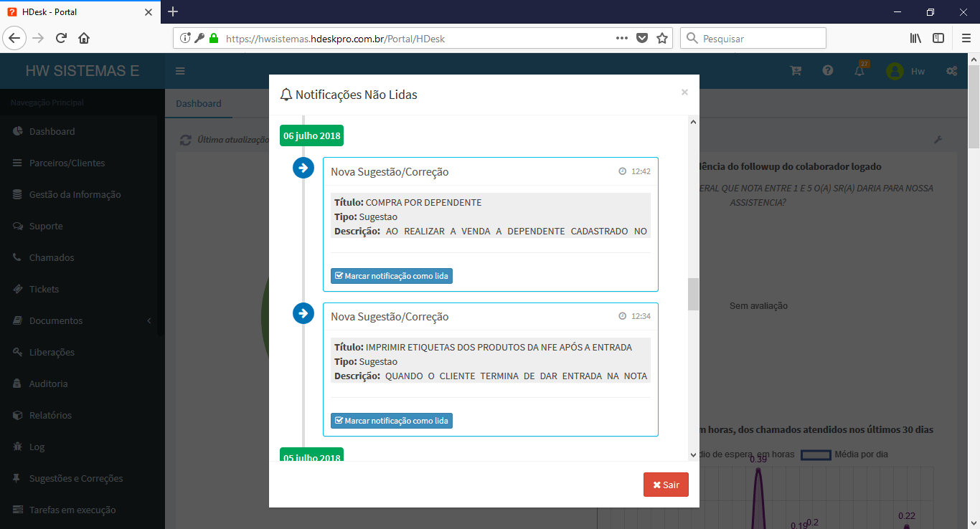This screenshot has width=980, height=529.
Task: Click notifications list scrollbar thumb
Action: pyautogui.click(x=693, y=294)
